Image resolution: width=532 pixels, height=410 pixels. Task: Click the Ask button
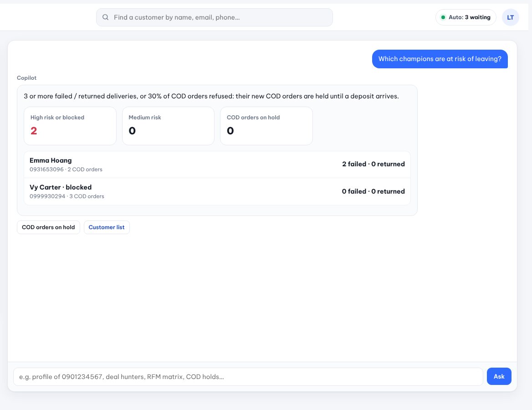(499, 376)
